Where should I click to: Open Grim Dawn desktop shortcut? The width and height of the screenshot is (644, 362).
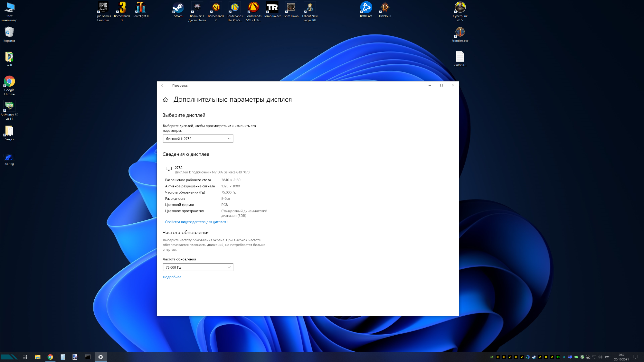291,8
